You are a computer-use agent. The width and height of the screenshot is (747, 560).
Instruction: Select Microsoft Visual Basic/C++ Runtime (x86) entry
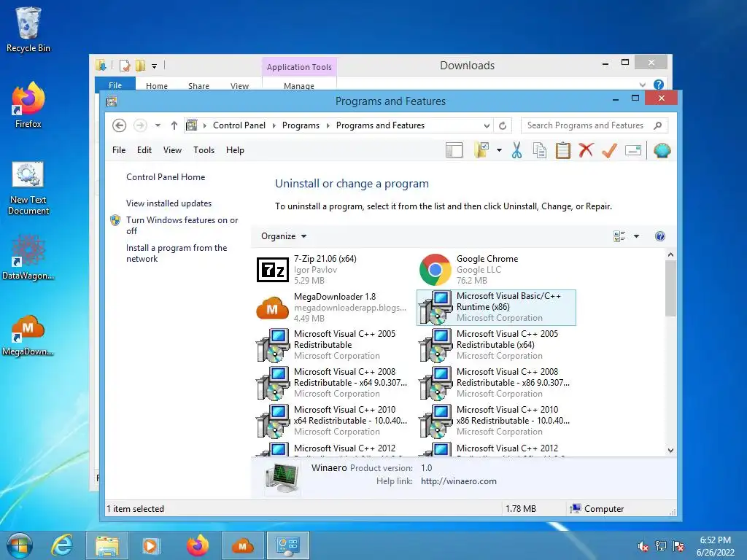pos(496,307)
